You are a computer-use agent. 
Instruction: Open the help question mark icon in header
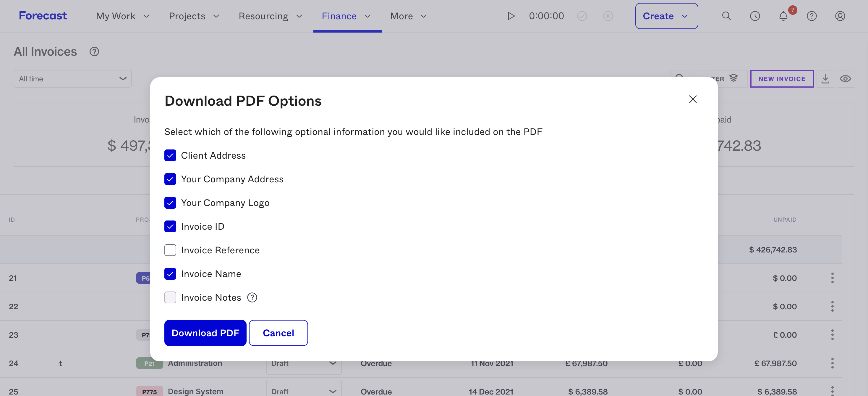(x=812, y=16)
